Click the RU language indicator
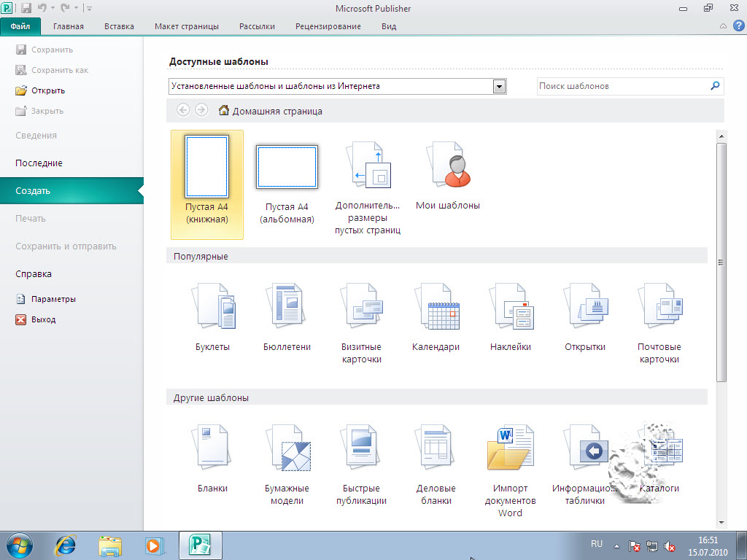This screenshot has width=747, height=560. click(597, 544)
